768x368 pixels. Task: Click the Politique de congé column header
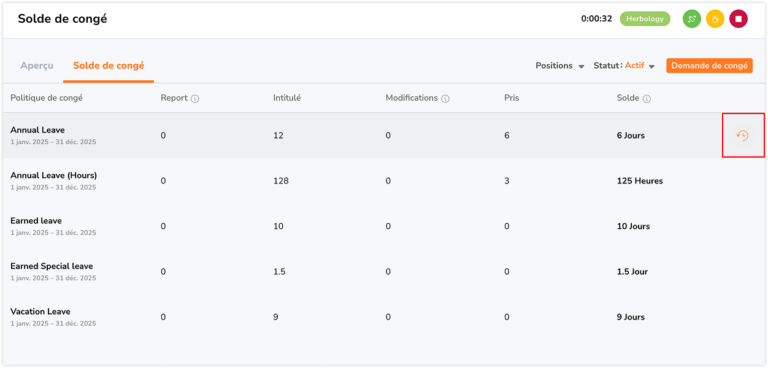coord(47,98)
